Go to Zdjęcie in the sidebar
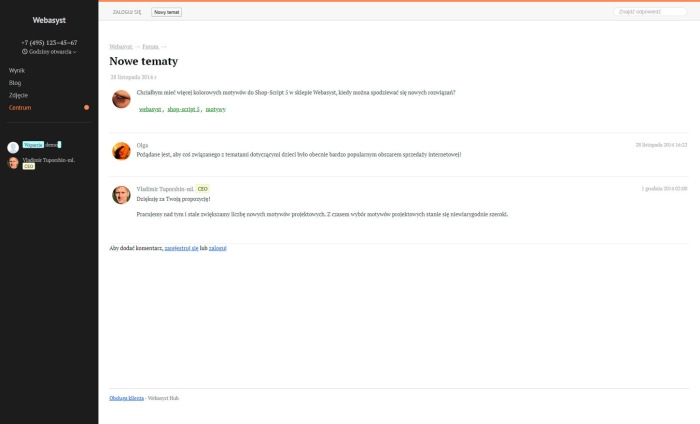 [18, 95]
